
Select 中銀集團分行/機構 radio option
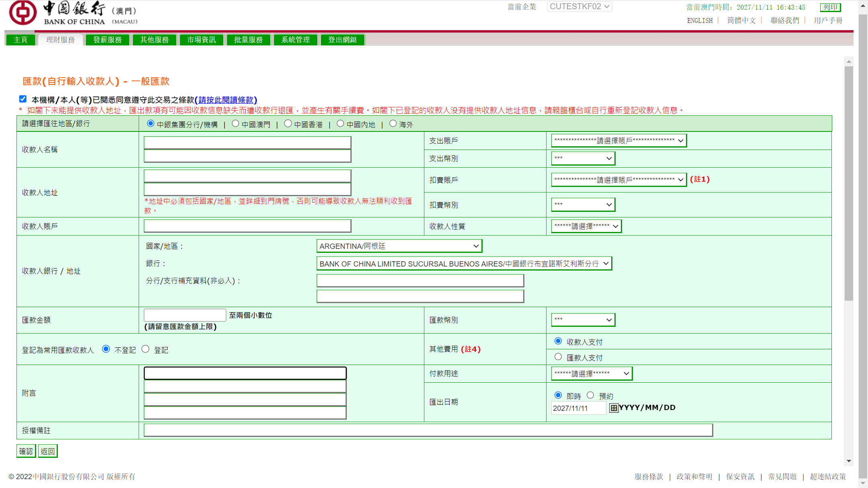coord(151,123)
